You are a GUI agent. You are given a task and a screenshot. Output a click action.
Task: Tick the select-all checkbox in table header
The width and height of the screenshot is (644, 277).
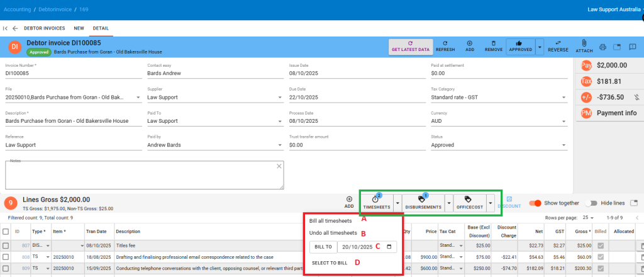tap(6, 232)
